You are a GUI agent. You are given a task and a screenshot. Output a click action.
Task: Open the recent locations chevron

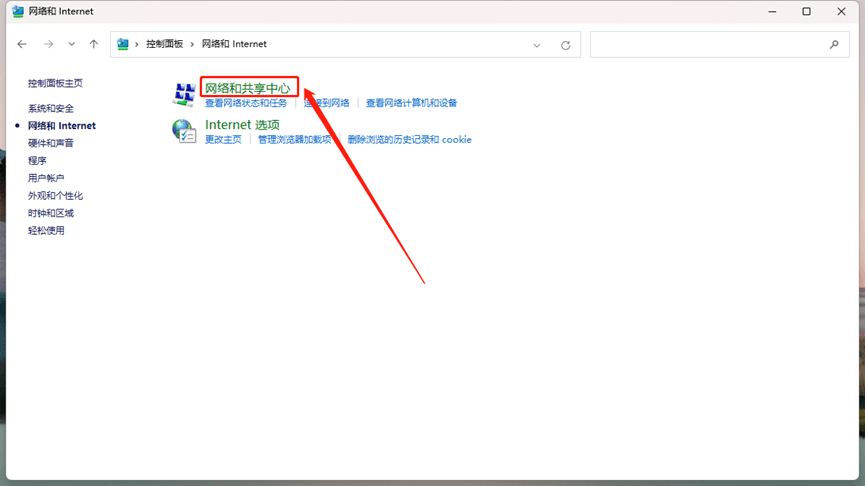(72, 44)
